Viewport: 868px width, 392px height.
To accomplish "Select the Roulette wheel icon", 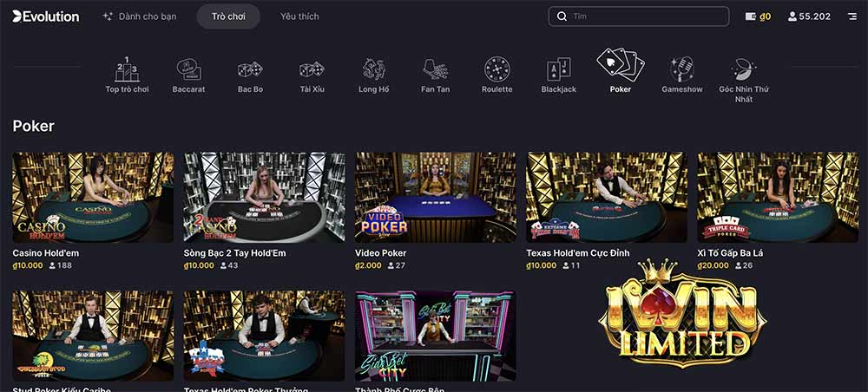I will [497, 69].
